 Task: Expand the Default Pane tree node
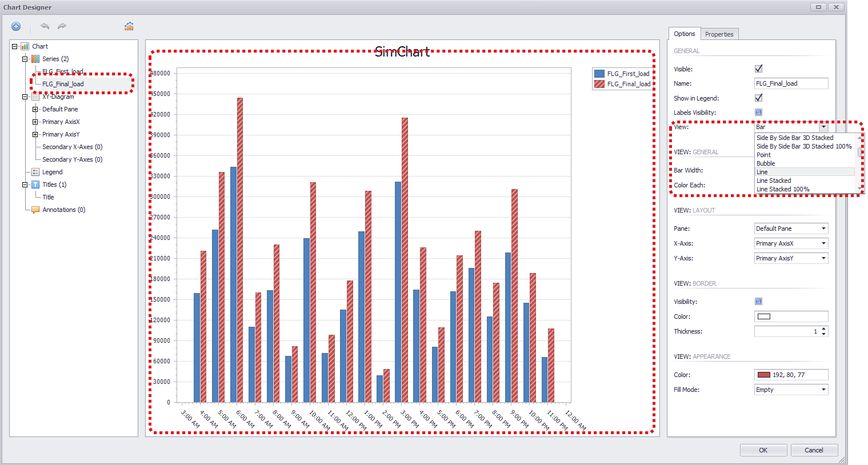click(x=35, y=109)
